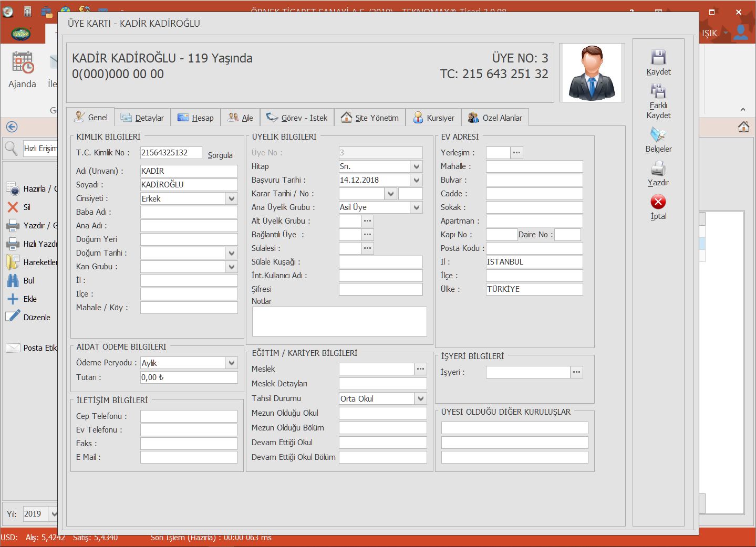This screenshot has height=547, width=756.
Task: Open the Cinsiyeti dropdown
Action: coord(232,198)
